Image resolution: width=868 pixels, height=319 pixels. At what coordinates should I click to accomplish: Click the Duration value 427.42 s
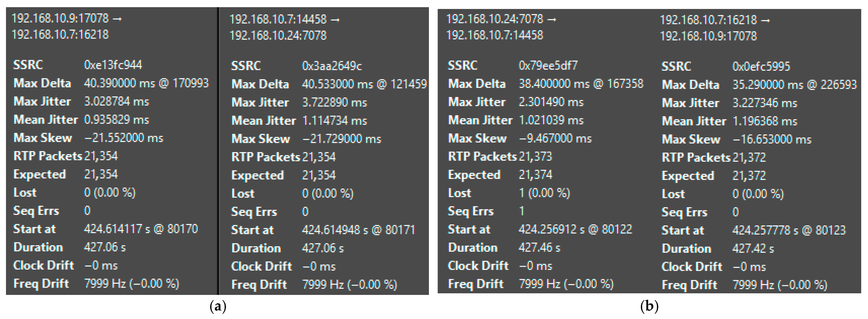(x=753, y=248)
